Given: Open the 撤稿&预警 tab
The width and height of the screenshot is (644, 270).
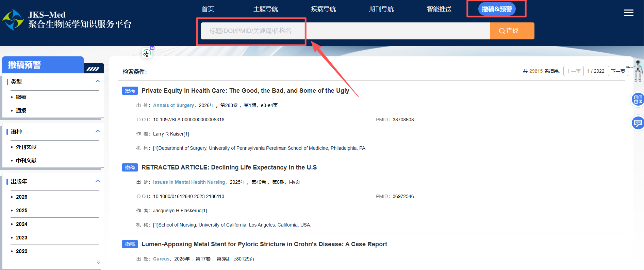Looking at the screenshot, I should tap(497, 9).
